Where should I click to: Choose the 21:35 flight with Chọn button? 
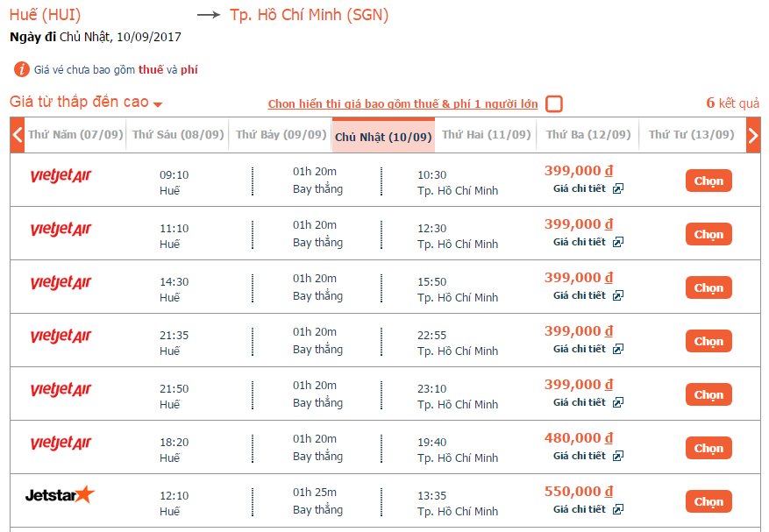tap(708, 341)
